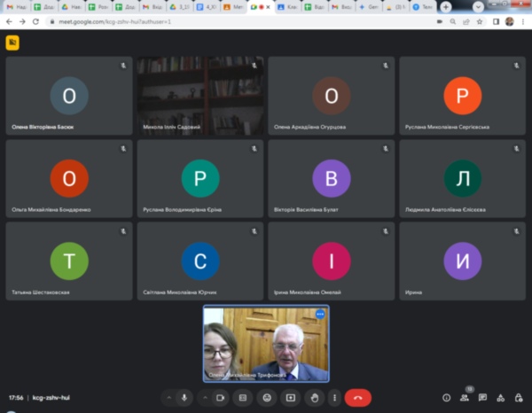Open more options three-dot menu
The height and width of the screenshot is (413, 532).
334,398
